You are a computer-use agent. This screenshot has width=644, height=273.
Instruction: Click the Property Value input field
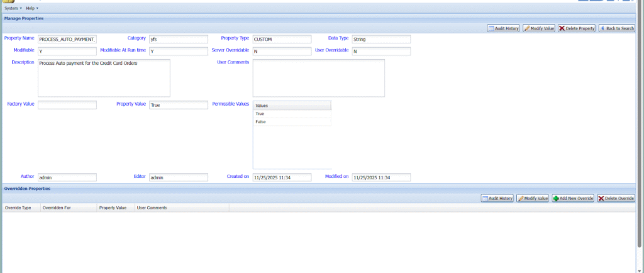179,105
